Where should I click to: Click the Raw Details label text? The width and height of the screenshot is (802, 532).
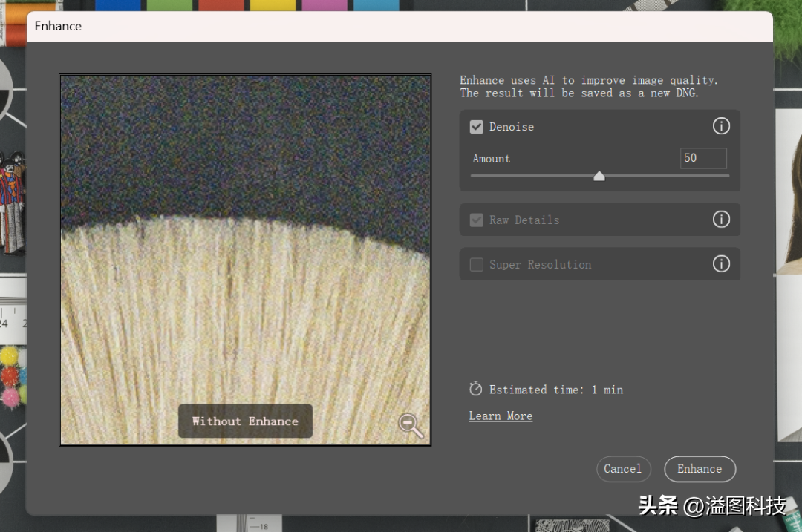[524, 220]
